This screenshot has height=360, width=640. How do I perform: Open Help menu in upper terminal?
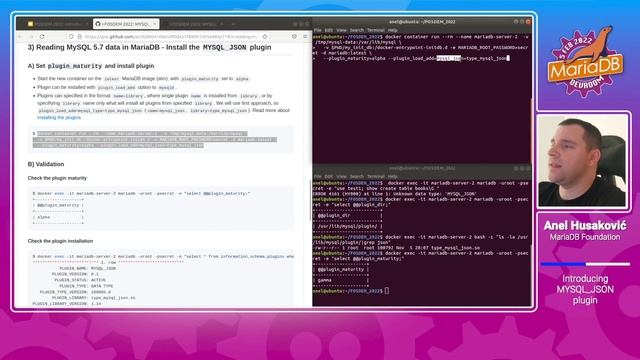point(392,30)
